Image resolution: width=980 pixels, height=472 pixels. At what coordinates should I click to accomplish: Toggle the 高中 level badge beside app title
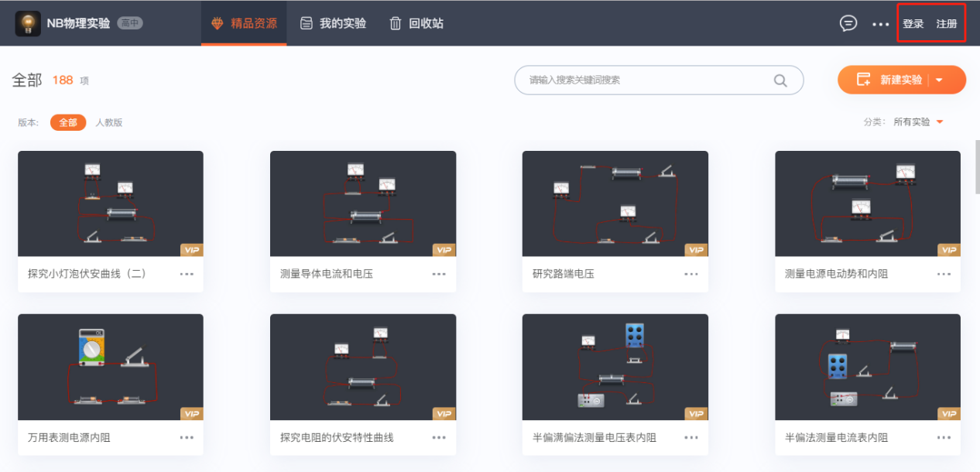click(x=128, y=23)
